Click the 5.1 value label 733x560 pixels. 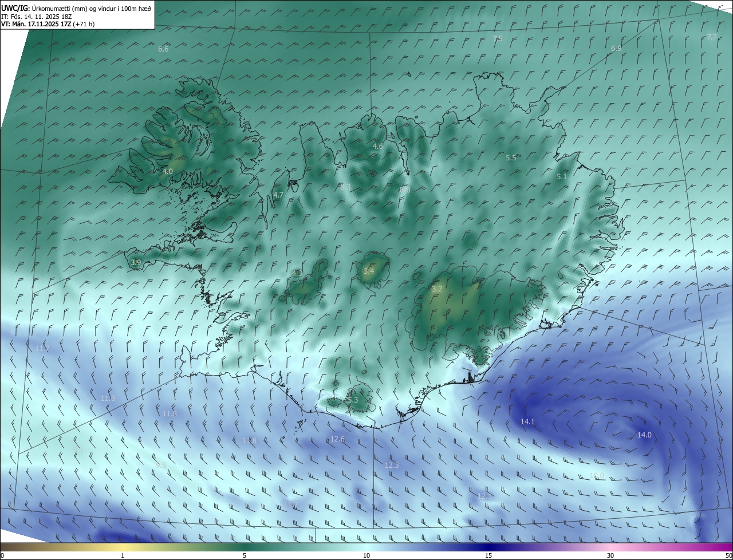(x=562, y=177)
